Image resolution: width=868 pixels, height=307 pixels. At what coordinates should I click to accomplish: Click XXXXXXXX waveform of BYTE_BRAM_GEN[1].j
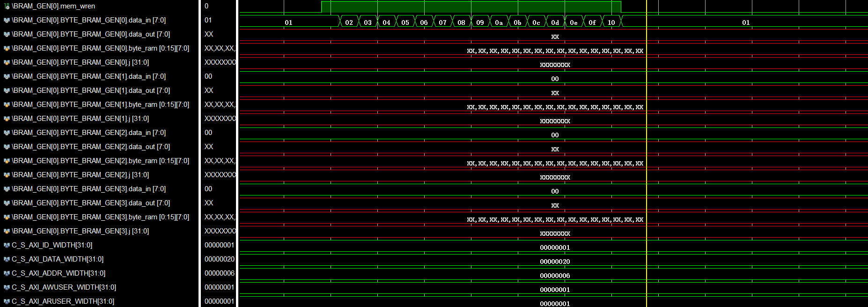555,120
